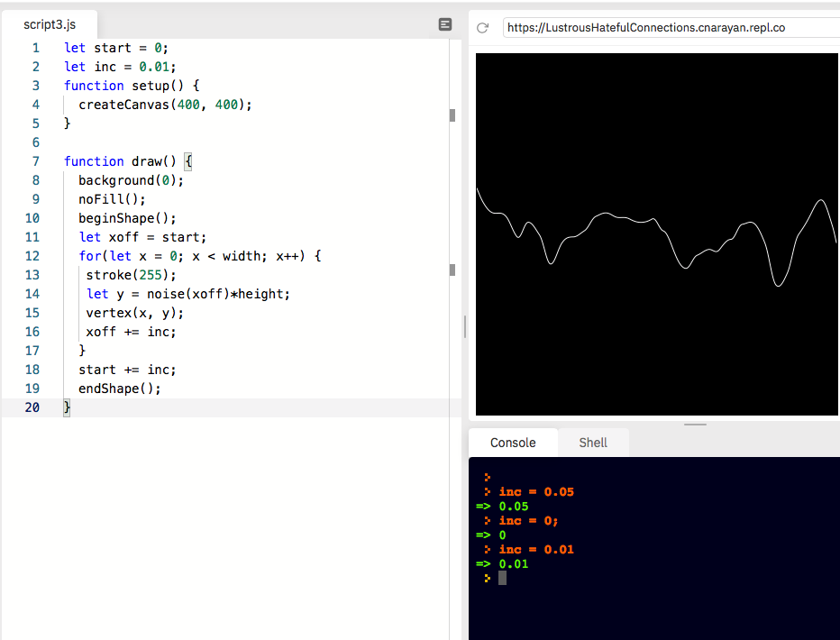
Task: Click line number 7 in the gutter
Action: tap(36, 161)
